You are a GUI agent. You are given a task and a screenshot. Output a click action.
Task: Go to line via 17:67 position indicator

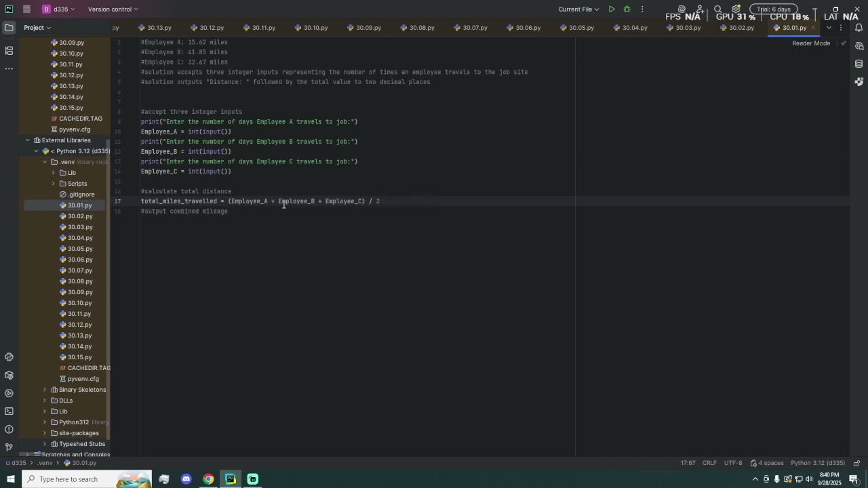(688, 463)
